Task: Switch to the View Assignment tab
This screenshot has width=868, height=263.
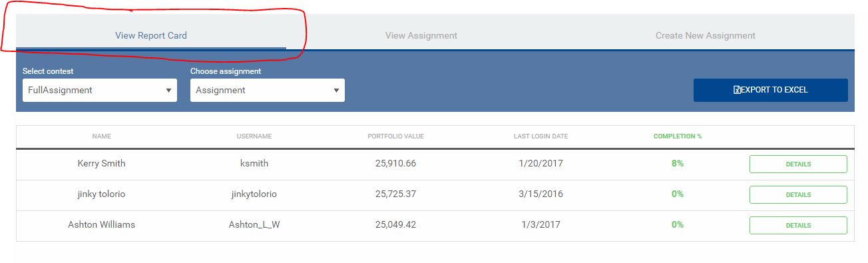Action: click(x=421, y=35)
